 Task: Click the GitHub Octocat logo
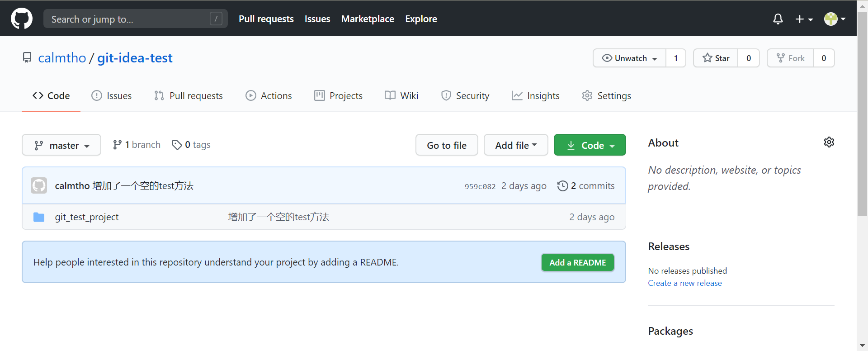[x=22, y=19]
